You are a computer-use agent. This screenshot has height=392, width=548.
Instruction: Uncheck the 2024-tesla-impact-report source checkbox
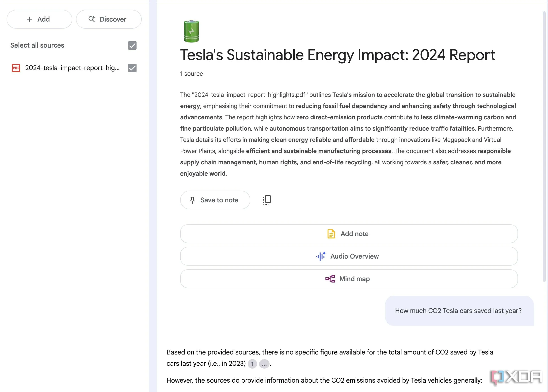point(132,68)
